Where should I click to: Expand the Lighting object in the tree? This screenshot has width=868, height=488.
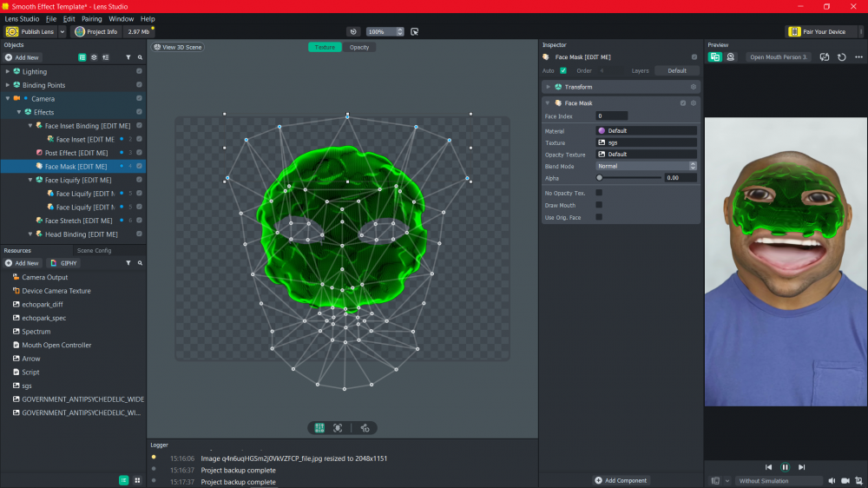coord(8,72)
